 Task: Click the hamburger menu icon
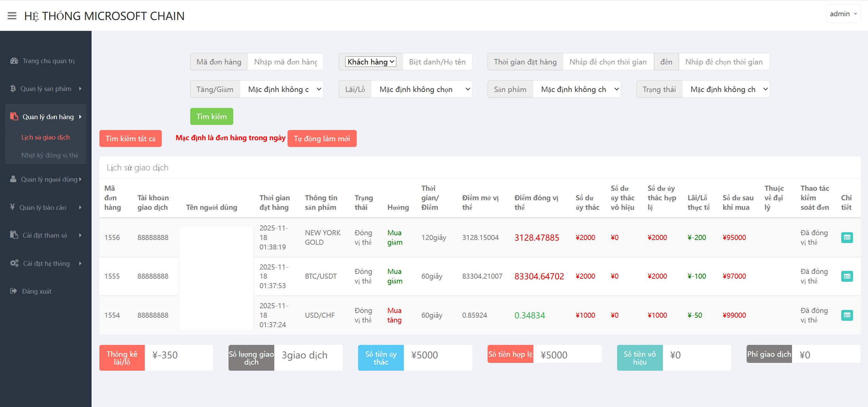[12, 16]
